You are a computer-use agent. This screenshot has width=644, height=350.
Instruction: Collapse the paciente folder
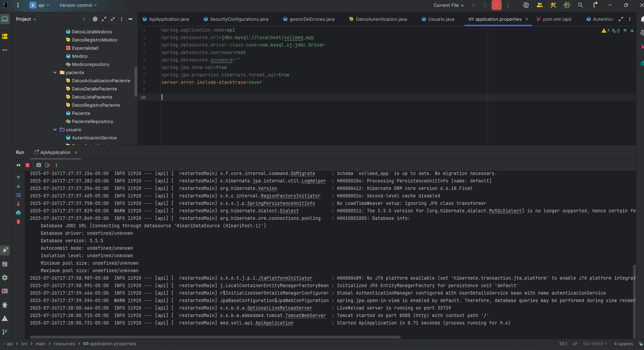(x=55, y=72)
